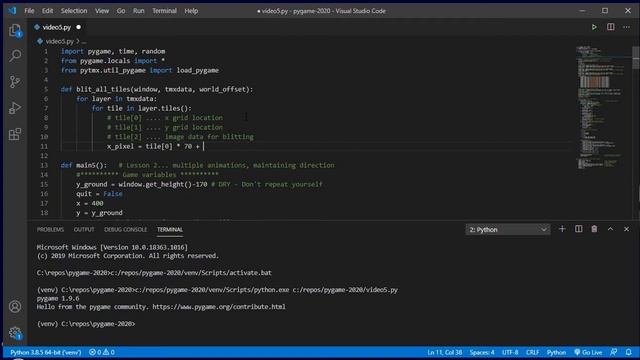Click line number 5 in gutter

46,89
